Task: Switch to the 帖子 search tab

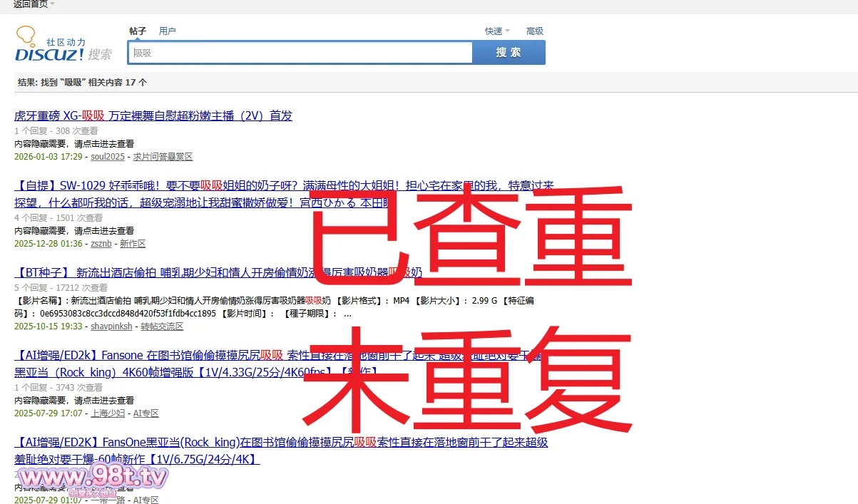Action: point(138,31)
